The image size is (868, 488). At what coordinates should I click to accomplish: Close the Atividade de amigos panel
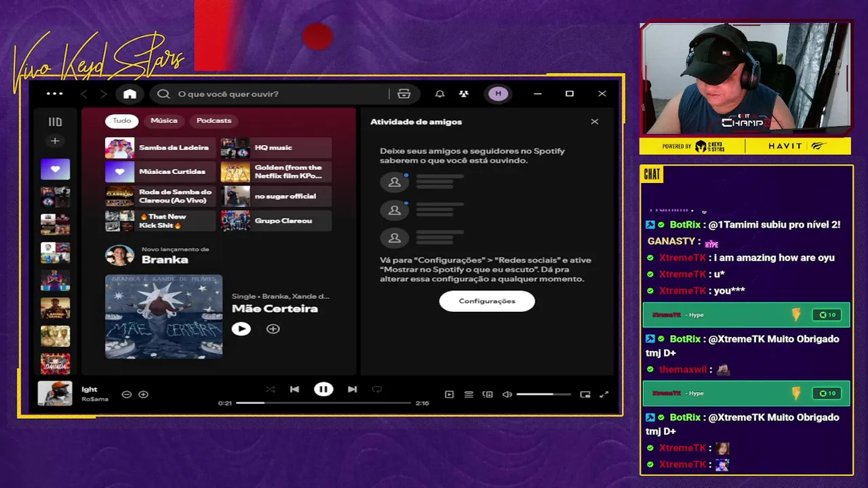[595, 122]
